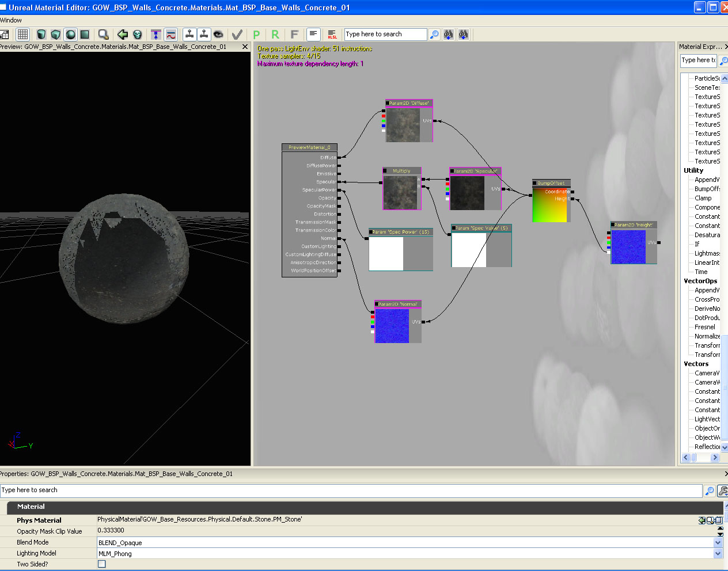The width and height of the screenshot is (728, 571).
Task: Focus Material Expressions search field
Action: point(699,60)
